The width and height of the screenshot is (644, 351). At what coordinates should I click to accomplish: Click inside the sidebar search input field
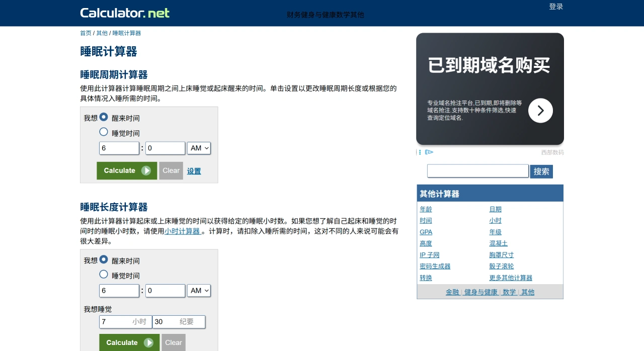pos(477,171)
